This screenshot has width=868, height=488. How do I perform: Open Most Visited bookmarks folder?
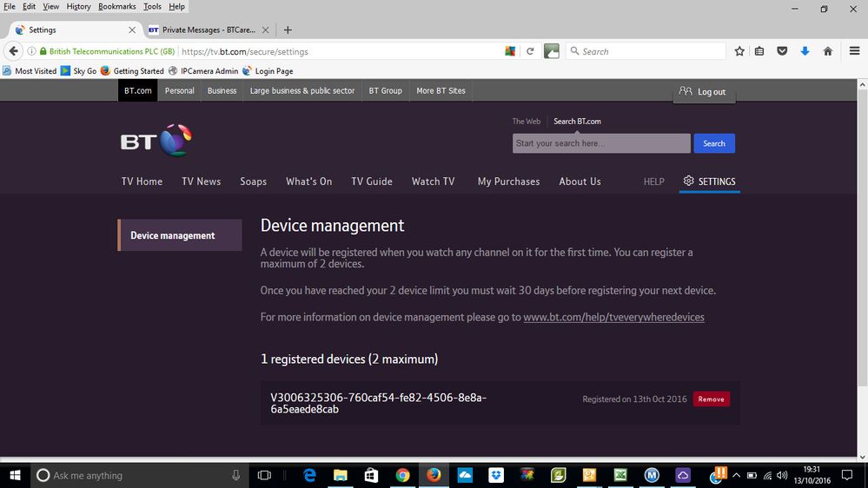tap(30, 71)
